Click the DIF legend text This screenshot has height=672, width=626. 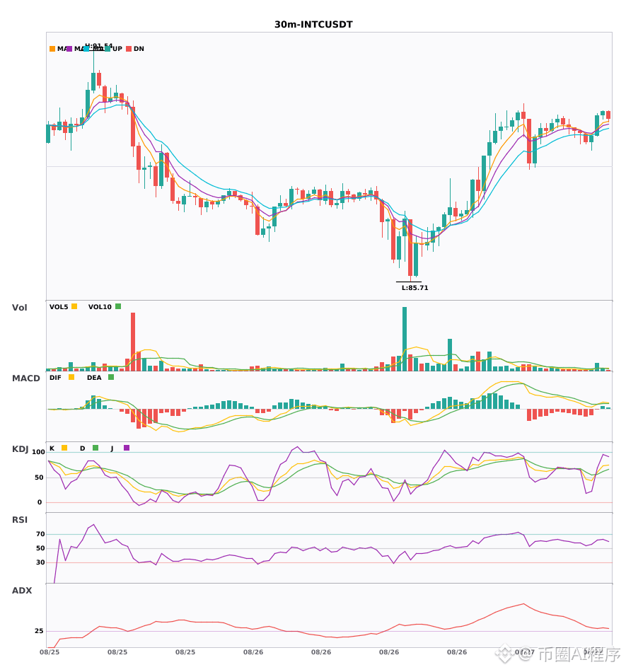[55, 378]
